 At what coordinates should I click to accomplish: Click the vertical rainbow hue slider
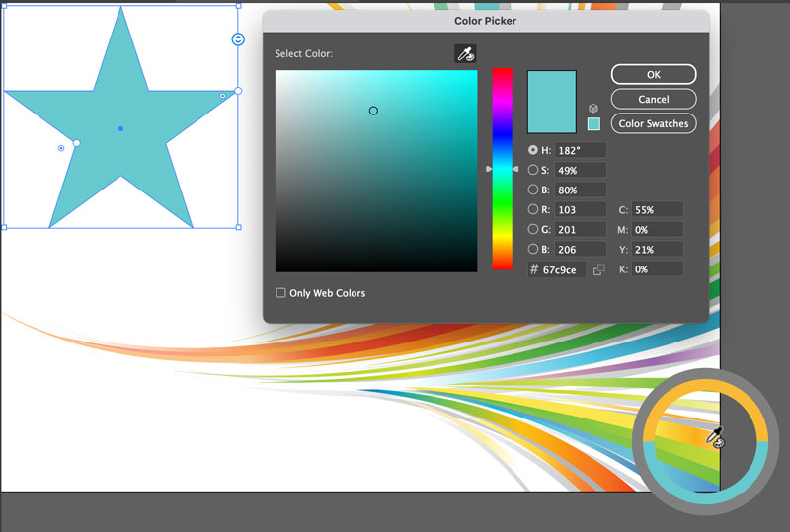point(503,169)
